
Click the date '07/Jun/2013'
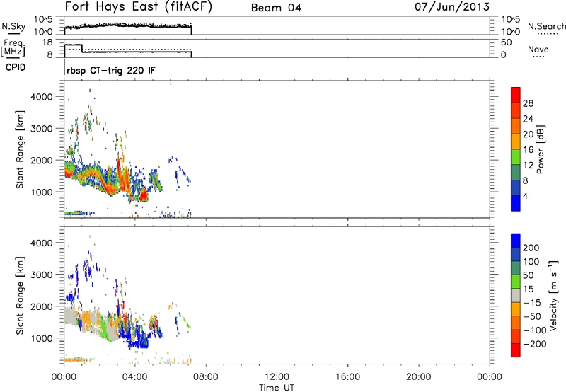pos(452,6)
